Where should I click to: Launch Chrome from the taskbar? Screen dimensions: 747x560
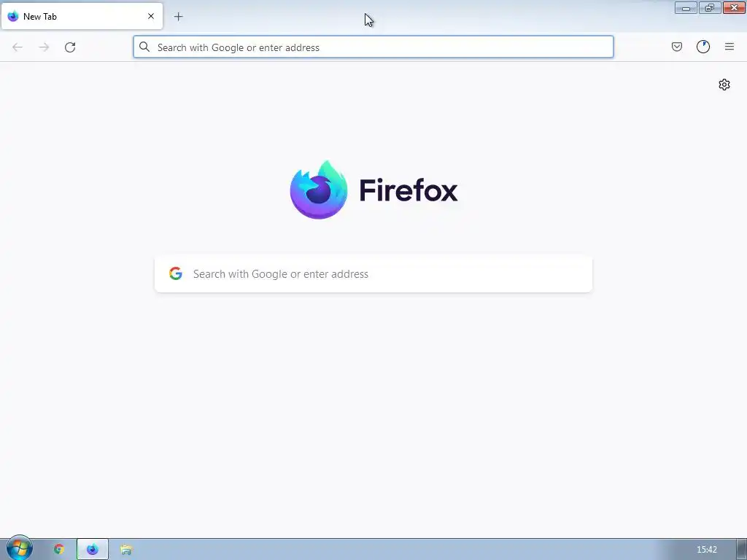coord(58,549)
